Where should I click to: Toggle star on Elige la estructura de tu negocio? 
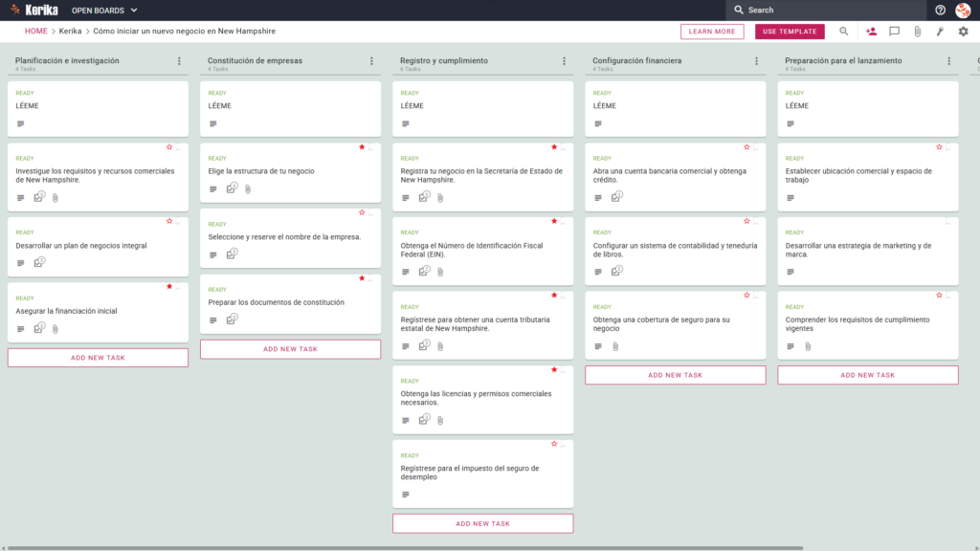[362, 146]
